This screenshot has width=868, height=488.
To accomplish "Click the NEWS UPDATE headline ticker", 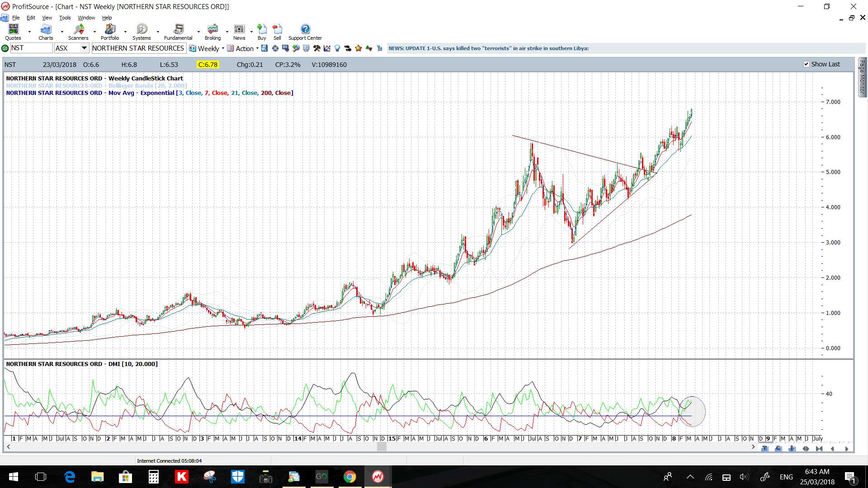I will pyautogui.click(x=489, y=48).
